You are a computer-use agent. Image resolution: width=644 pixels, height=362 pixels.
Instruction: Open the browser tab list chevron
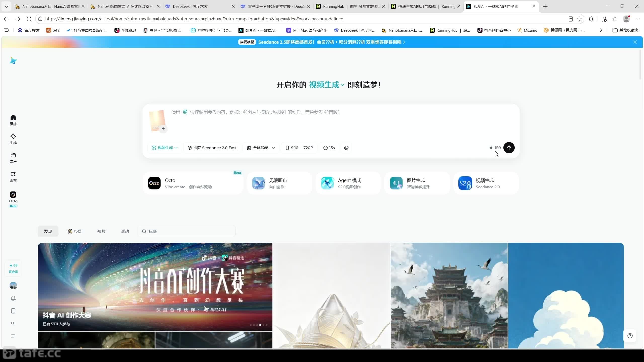click(x=6, y=6)
